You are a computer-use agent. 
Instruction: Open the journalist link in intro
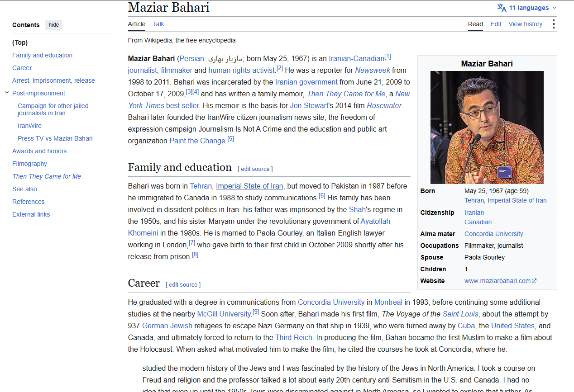142,70
